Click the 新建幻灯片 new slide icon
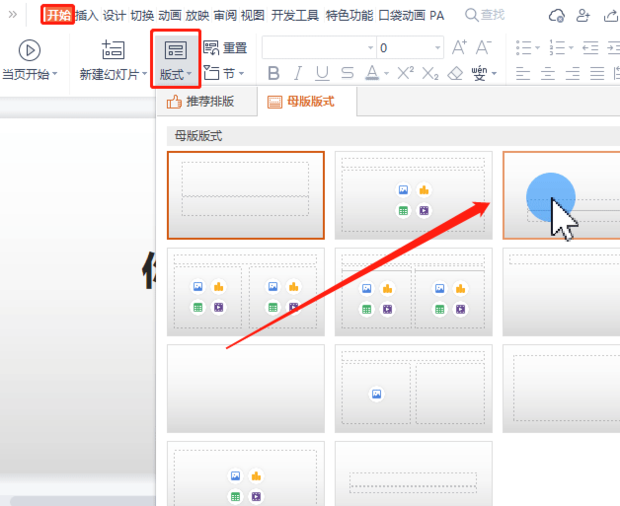The height and width of the screenshot is (506, 620). click(x=113, y=50)
